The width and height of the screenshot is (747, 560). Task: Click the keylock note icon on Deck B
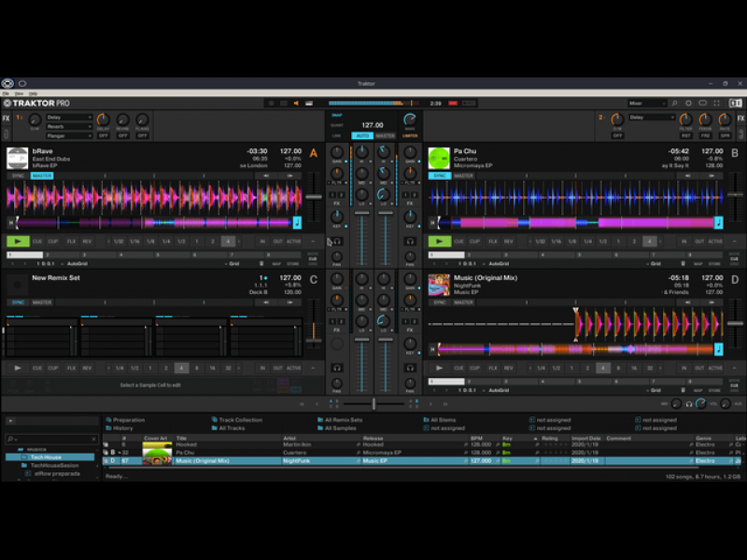click(718, 222)
